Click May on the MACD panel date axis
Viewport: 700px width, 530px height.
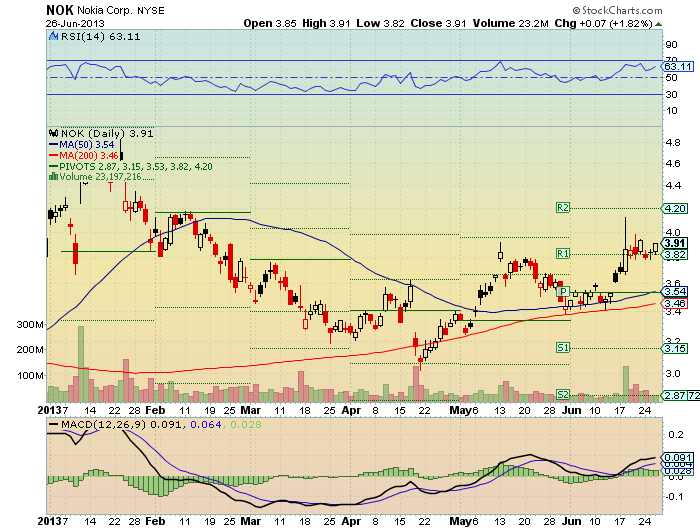click(461, 521)
